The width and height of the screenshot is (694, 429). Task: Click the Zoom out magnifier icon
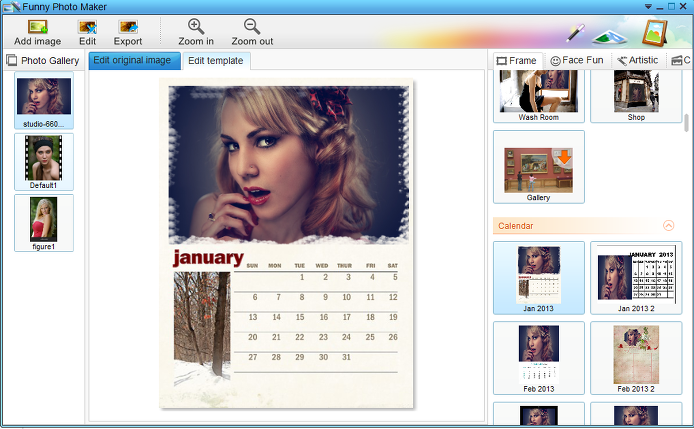point(252,27)
